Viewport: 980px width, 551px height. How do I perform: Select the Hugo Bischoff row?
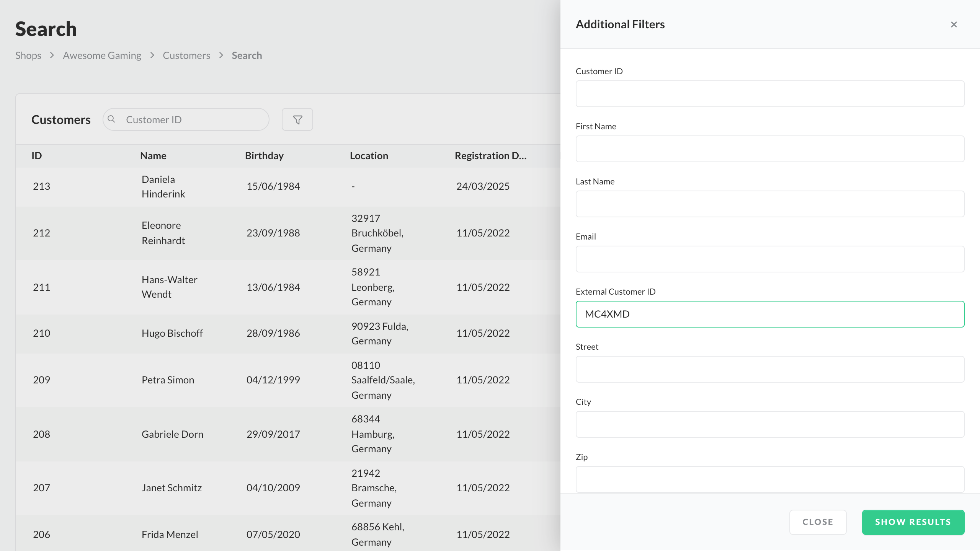(172, 333)
